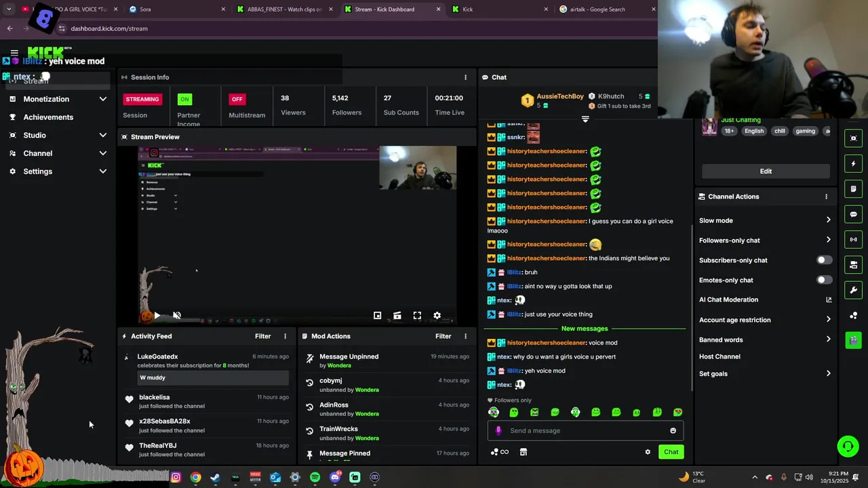The width and height of the screenshot is (868, 488).
Task: Open Steam from the taskbar
Action: click(x=215, y=477)
